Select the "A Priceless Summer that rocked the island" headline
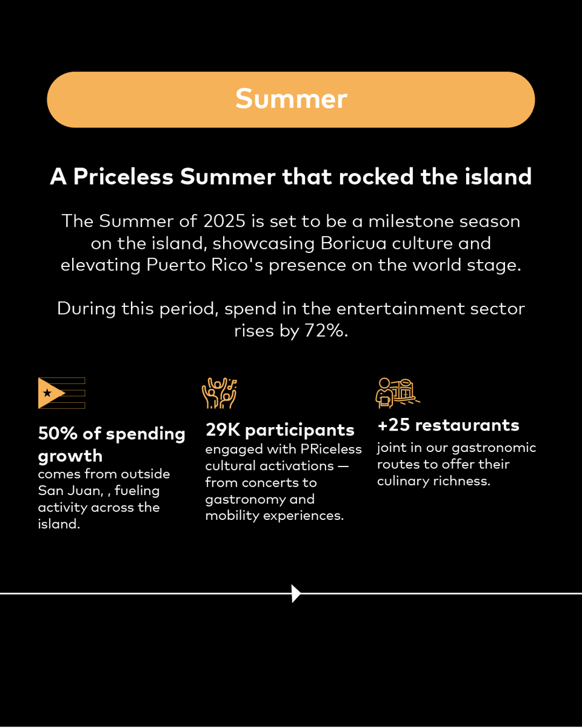This screenshot has width=582, height=728. 291,177
